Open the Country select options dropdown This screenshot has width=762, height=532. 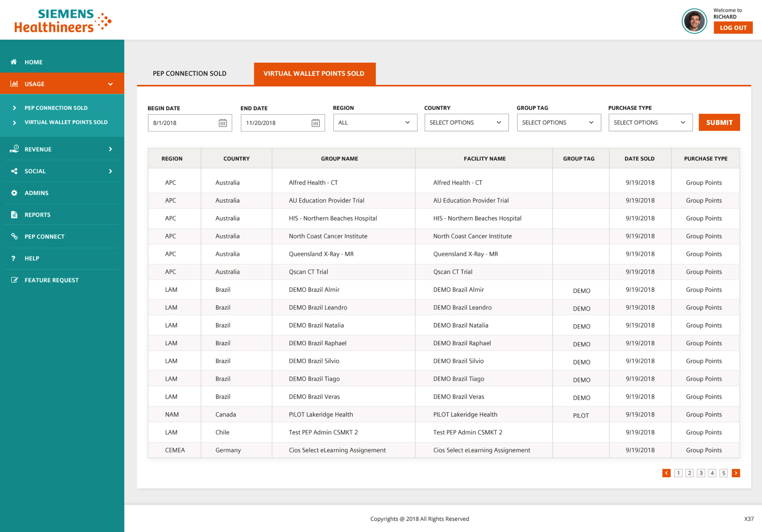(466, 123)
